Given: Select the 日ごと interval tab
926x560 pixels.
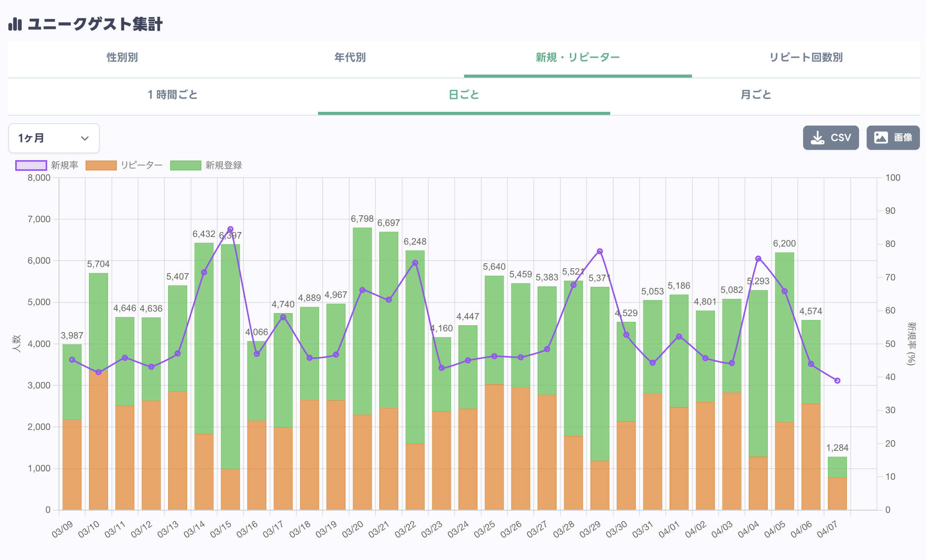Looking at the screenshot, I should 464,95.
